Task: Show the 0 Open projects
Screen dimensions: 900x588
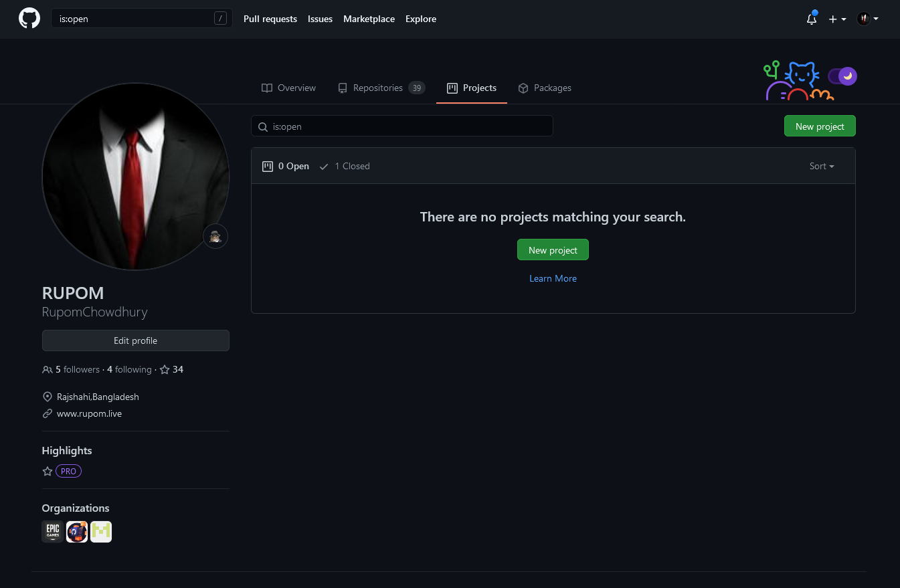Action: tap(286, 166)
